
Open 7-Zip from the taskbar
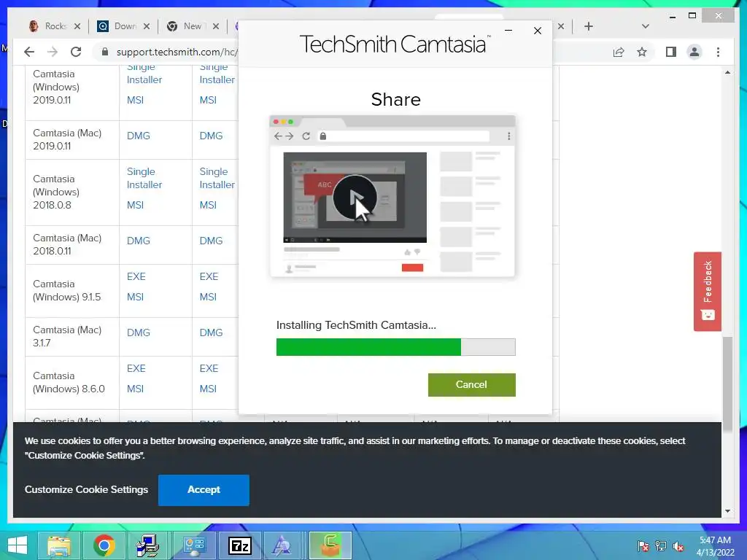[x=239, y=545]
